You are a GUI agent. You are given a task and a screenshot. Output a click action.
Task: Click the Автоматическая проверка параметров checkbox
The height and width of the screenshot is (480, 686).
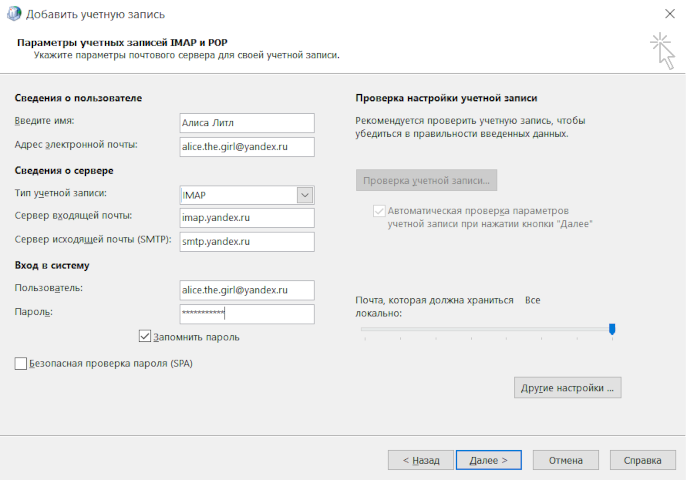pyautogui.click(x=378, y=211)
